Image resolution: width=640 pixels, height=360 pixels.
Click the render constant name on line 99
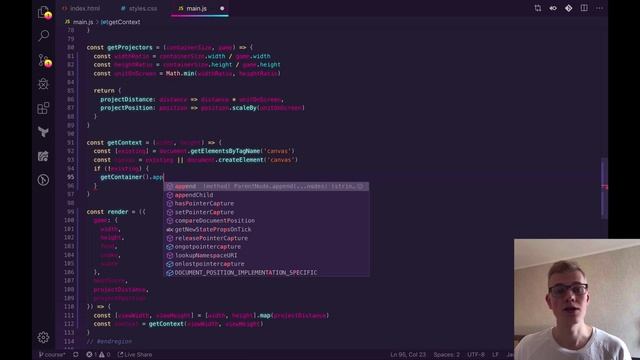pyautogui.click(x=118, y=212)
